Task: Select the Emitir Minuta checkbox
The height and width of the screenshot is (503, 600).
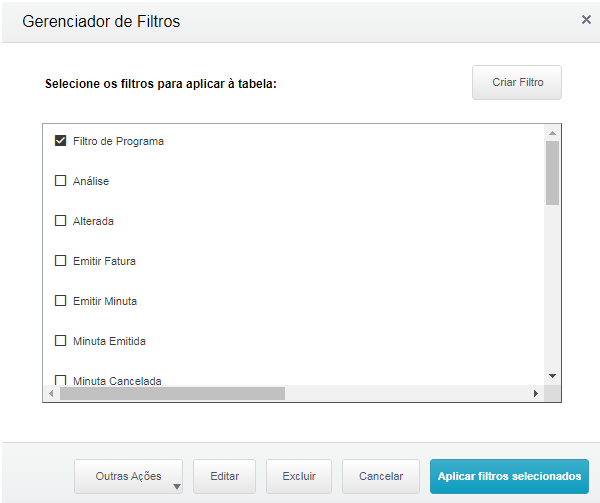Action: coord(60,301)
